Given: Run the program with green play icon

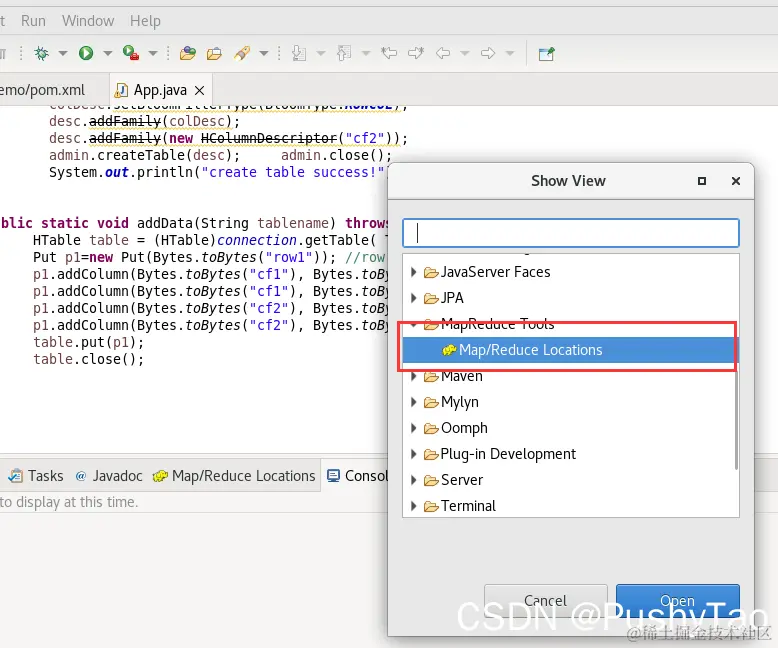Looking at the screenshot, I should [86, 53].
